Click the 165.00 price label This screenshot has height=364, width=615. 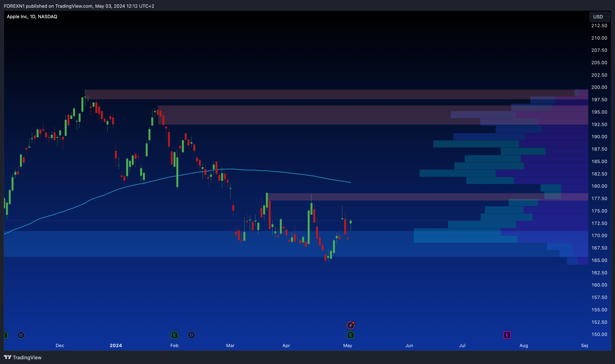click(599, 260)
